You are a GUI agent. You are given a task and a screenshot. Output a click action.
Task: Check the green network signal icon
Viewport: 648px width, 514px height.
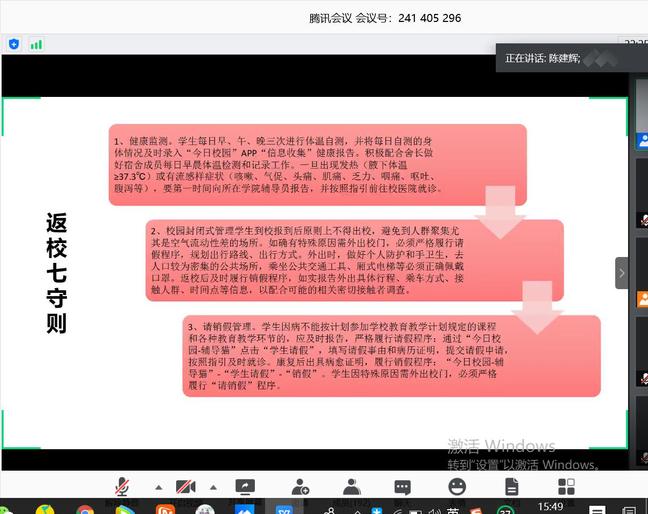click(37, 44)
